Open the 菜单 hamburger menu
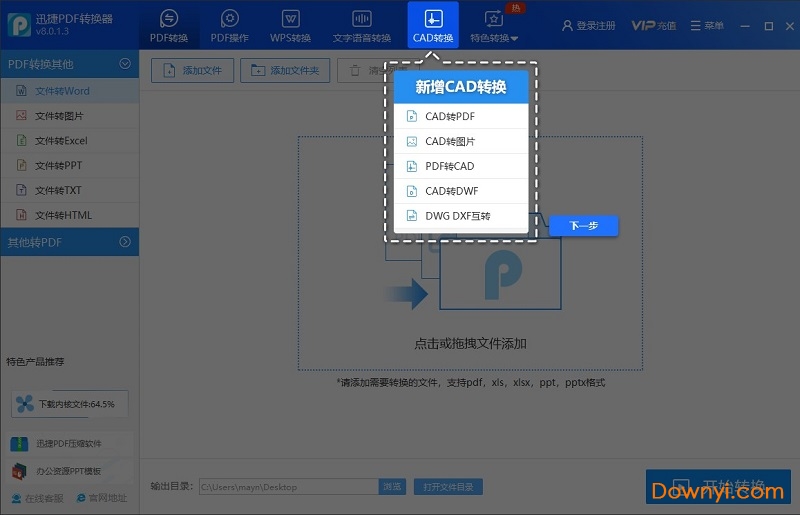Viewport: 800px width, 515px height. pyautogui.click(x=707, y=26)
